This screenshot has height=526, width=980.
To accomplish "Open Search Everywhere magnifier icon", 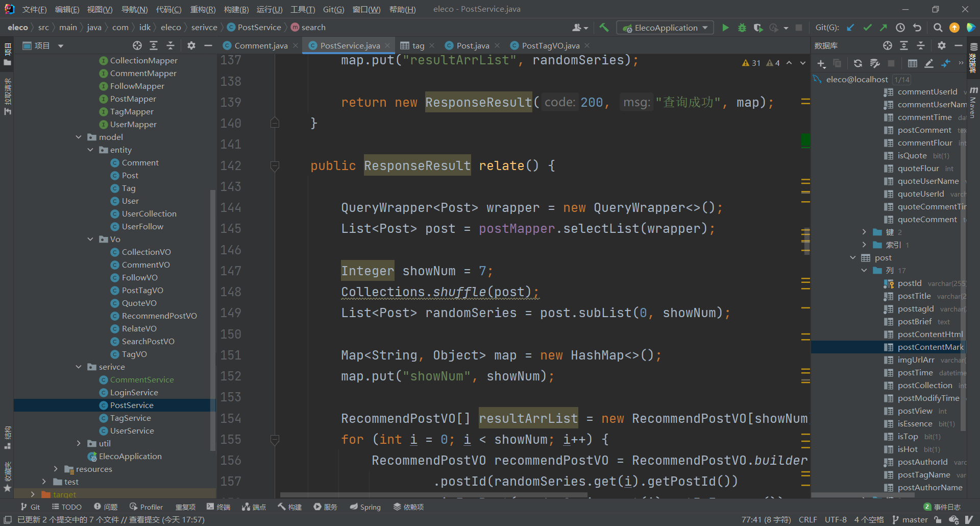I will pos(938,28).
